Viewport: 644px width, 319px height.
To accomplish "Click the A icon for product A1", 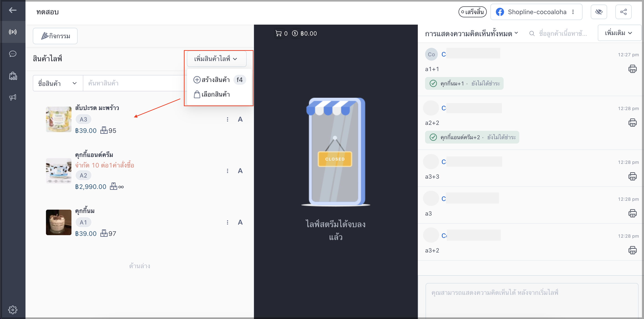I will 240,222.
